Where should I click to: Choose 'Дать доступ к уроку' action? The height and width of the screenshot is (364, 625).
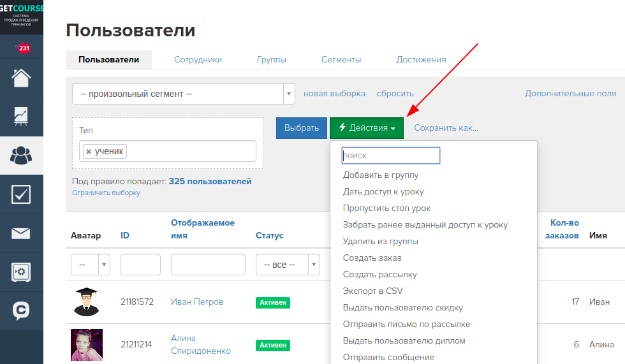(383, 191)
